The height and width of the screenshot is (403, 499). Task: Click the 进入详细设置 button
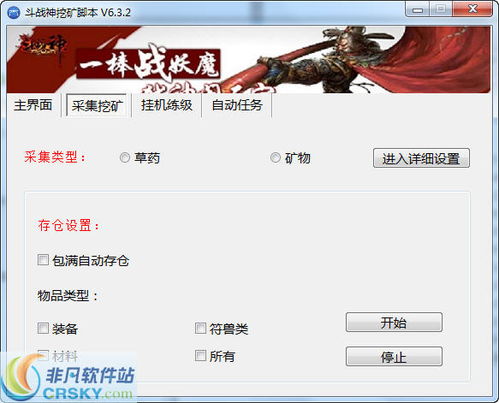point(421,158)
